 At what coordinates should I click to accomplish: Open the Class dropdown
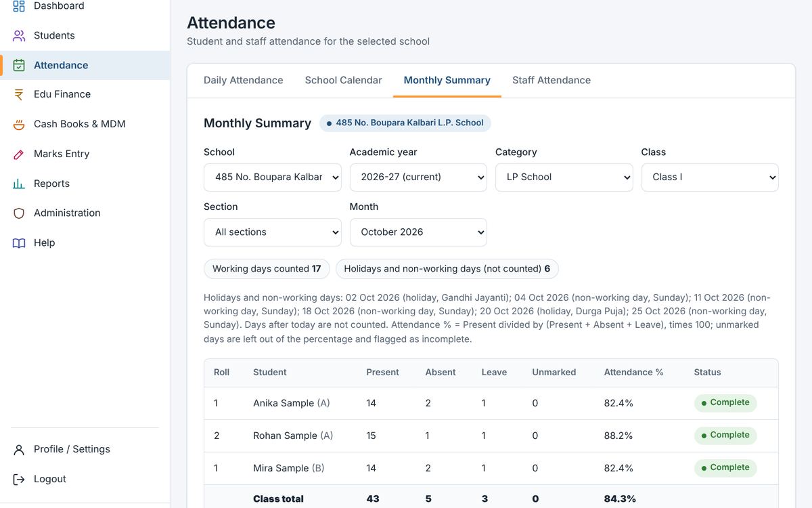point(710,177)
